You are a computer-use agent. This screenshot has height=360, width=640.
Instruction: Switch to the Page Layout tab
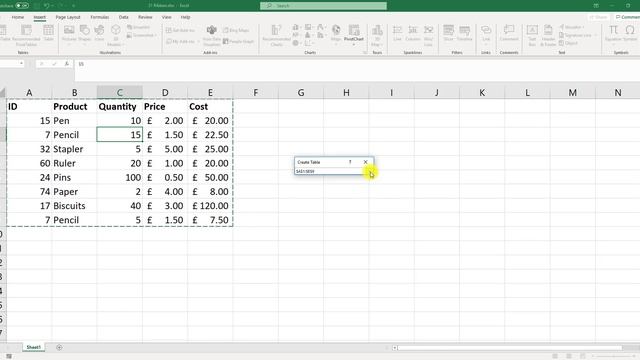(68, 17)
